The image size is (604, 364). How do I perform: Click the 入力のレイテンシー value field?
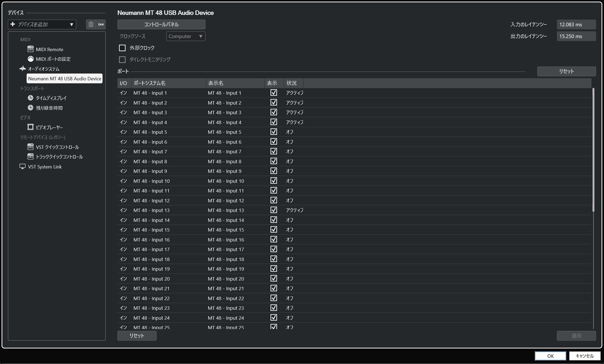(x=576, y=25)
